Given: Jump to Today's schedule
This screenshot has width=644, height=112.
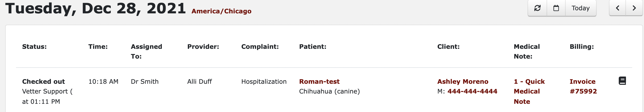Looking at the screenshot, I should pyautogui.click(x=581, y=8).
